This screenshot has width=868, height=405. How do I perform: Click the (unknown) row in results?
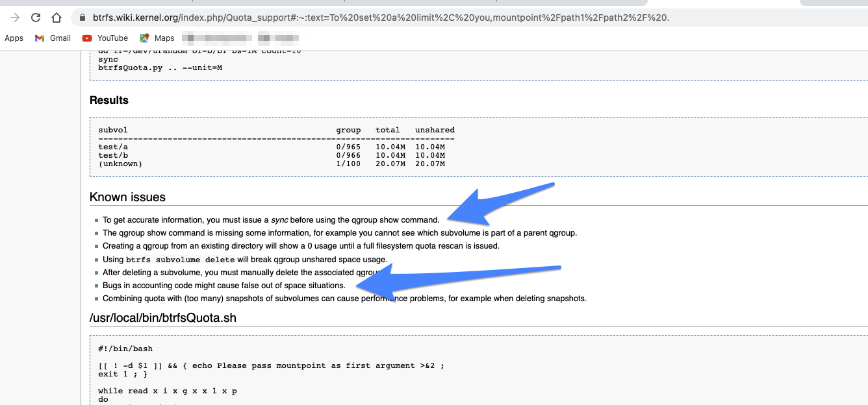pyautogui.click(x=272, y=164)
